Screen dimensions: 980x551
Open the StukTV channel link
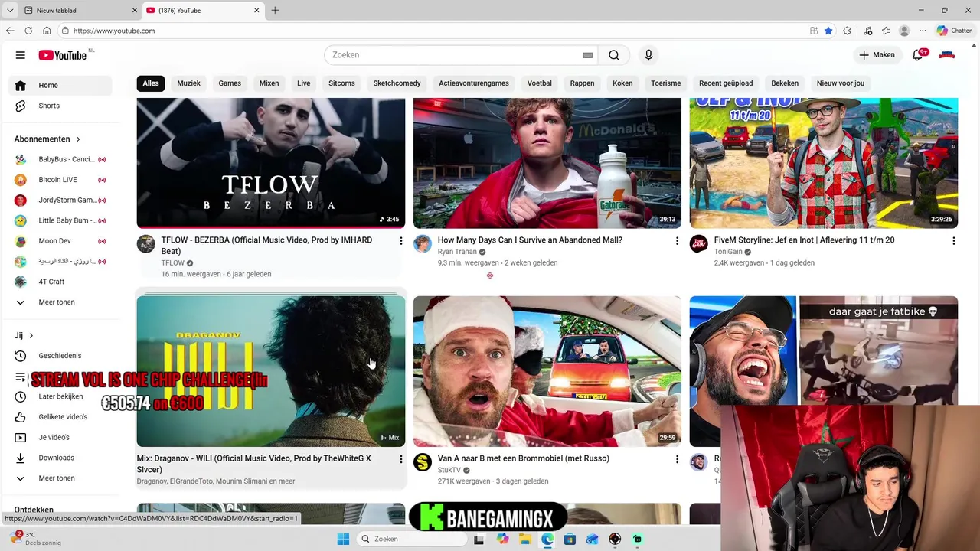point(449,470)
